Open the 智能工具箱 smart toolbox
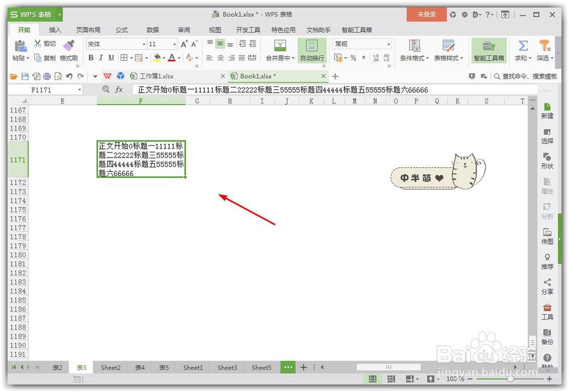 (x=489, y=51)
